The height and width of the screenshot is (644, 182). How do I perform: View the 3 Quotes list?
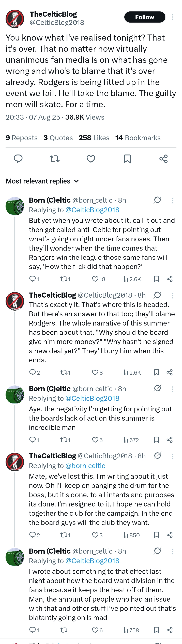point(58,138)
